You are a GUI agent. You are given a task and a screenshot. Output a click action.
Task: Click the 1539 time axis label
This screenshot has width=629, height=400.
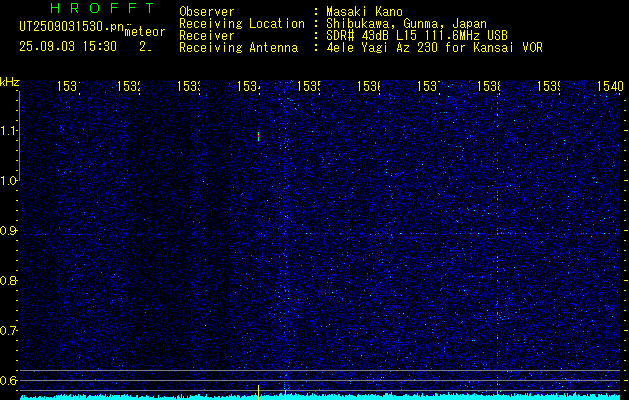pos(548,86)
